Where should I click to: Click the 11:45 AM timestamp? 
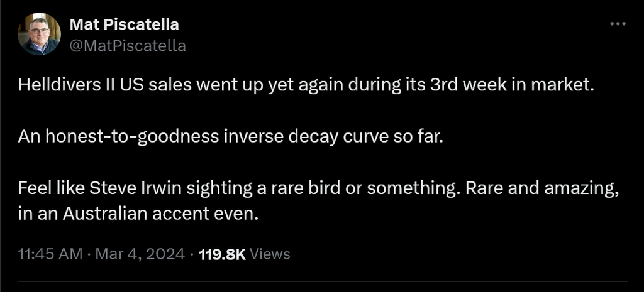point(50,254)
